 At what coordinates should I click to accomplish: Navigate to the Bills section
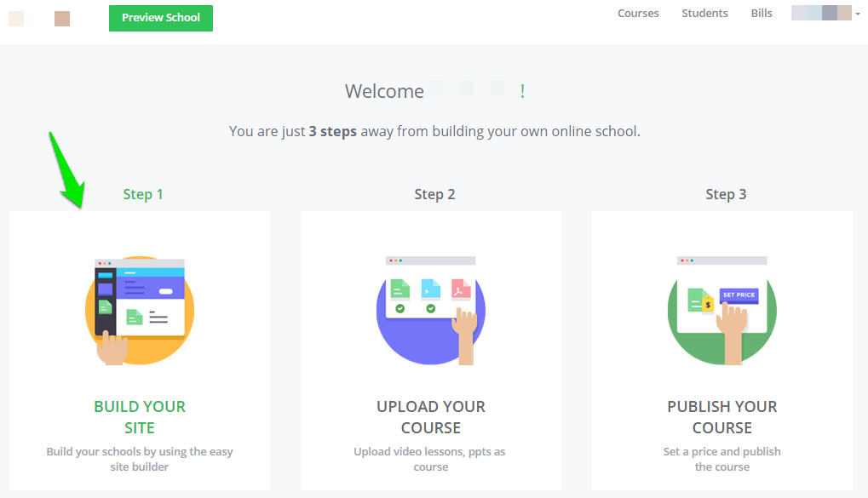(761, 13)
